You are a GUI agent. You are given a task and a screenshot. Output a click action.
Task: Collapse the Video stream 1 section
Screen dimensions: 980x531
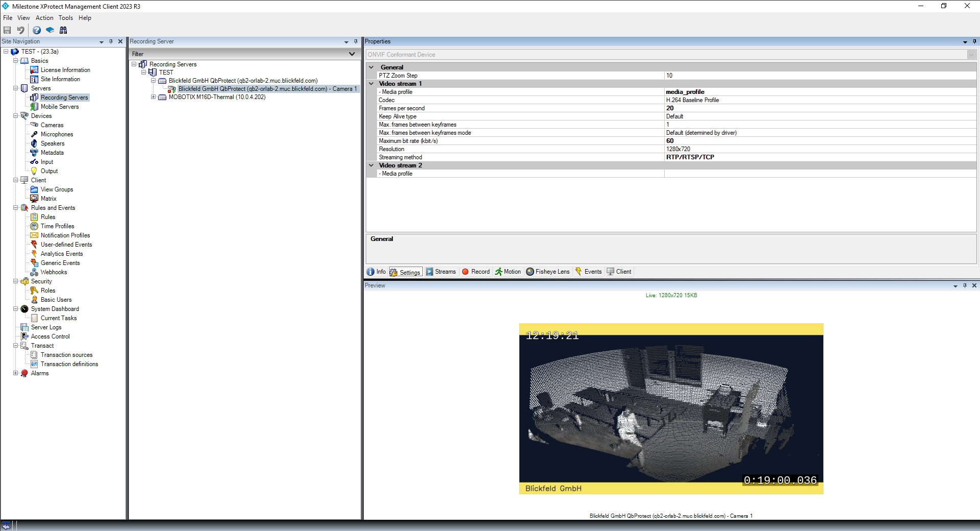tap(371, 84)
